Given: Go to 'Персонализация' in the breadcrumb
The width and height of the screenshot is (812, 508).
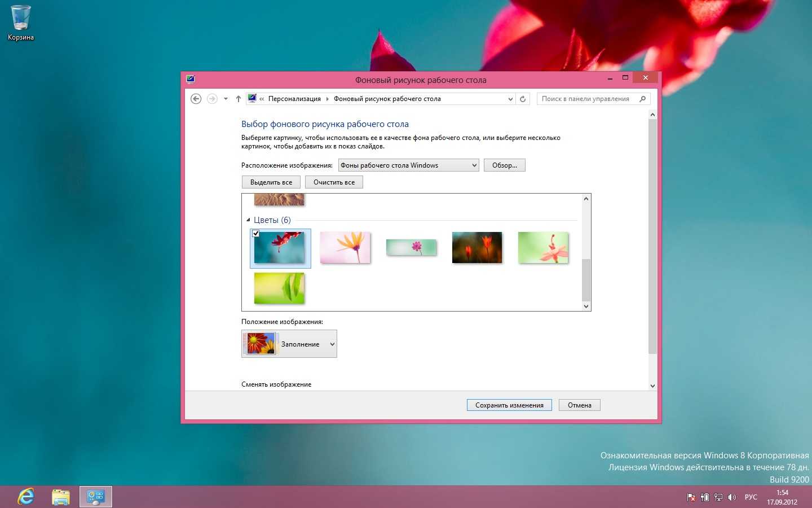Looking at the screenshot, I should tap(294, 99).
